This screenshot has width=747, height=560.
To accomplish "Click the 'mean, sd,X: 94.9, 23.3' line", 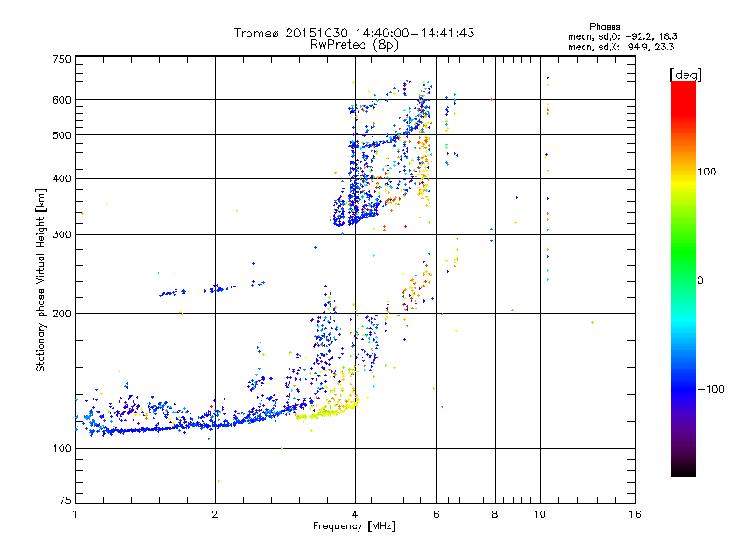I will click(x=621, y=47).
